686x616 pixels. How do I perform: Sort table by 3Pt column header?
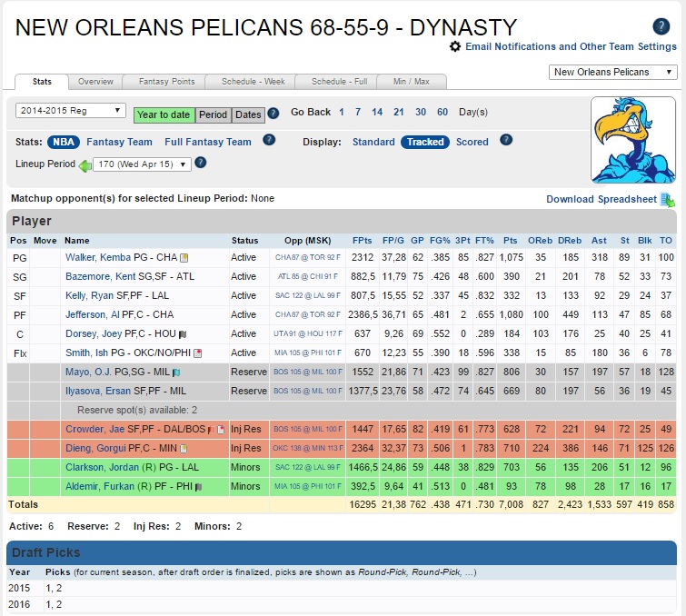click(462, 241)
